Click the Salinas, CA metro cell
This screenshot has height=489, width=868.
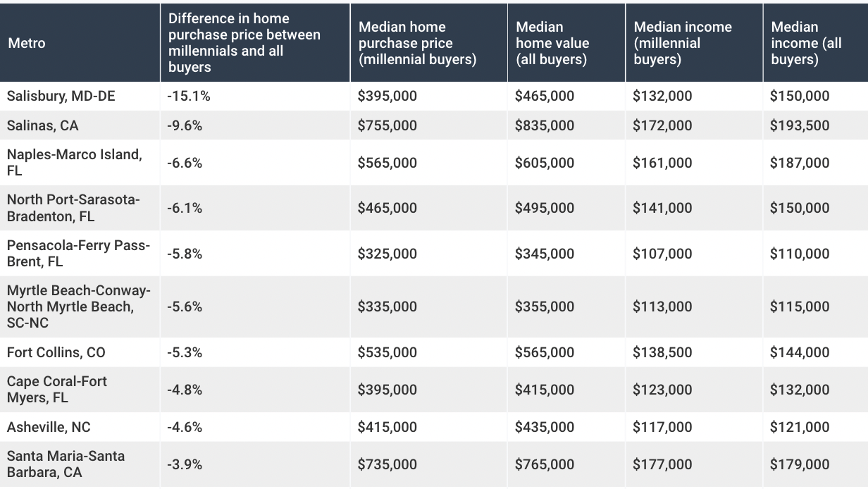(x=43, y=125)
